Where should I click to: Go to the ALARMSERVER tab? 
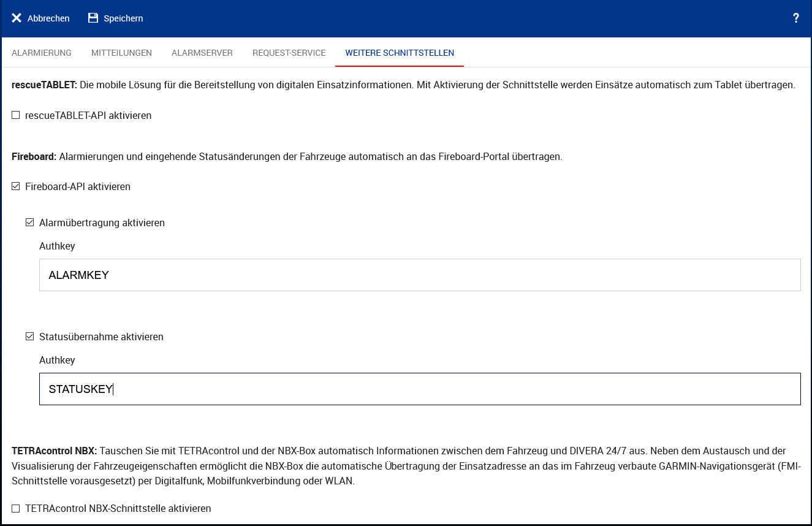click(202, 53)
